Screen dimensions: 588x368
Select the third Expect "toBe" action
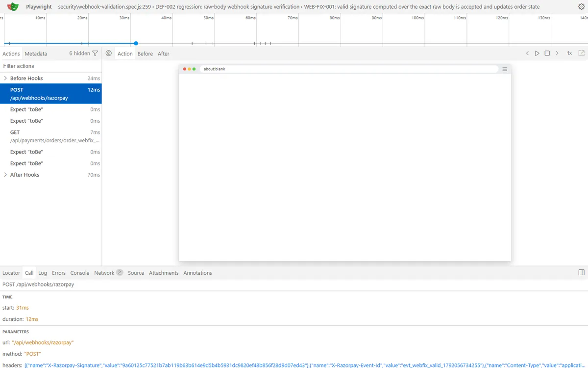pos(51,152)
